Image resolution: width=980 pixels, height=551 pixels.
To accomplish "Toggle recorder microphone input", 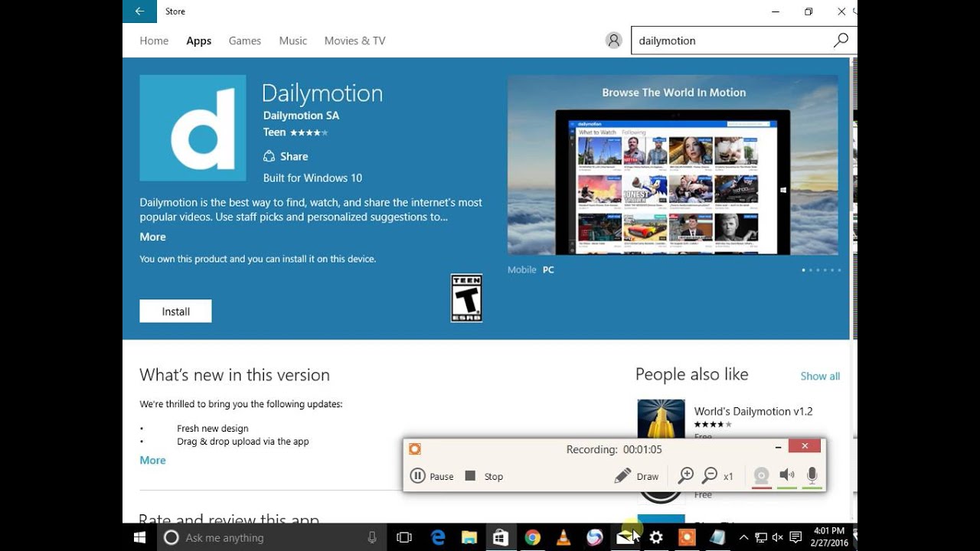I will [x=812, y=476].
